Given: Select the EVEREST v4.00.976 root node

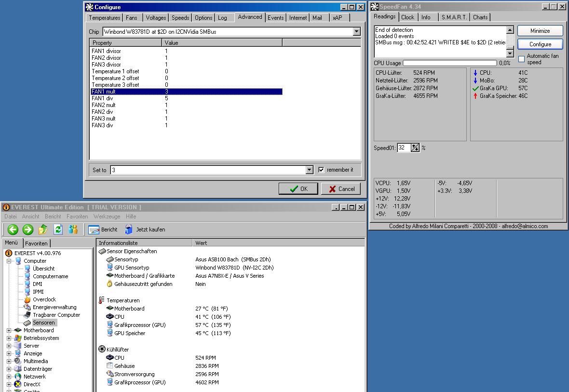Looking at the screenshot, I should click(x=38, y=253).
